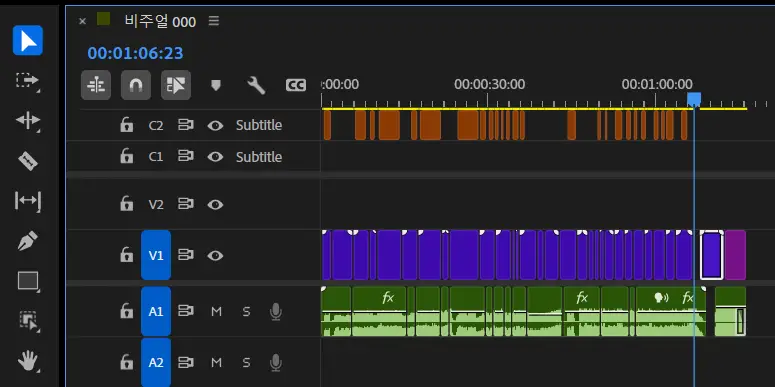Select the Hand tool
This screenshot has width=775, height=387.
click(x=28, y=361)
